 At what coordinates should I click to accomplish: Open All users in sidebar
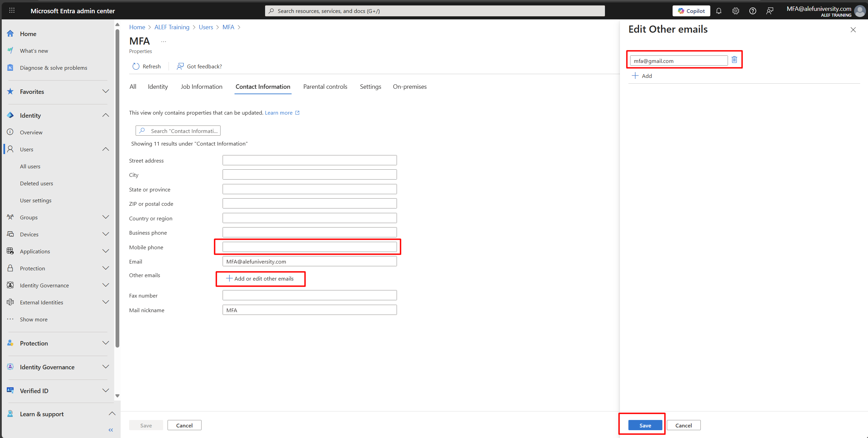[30, 166]
